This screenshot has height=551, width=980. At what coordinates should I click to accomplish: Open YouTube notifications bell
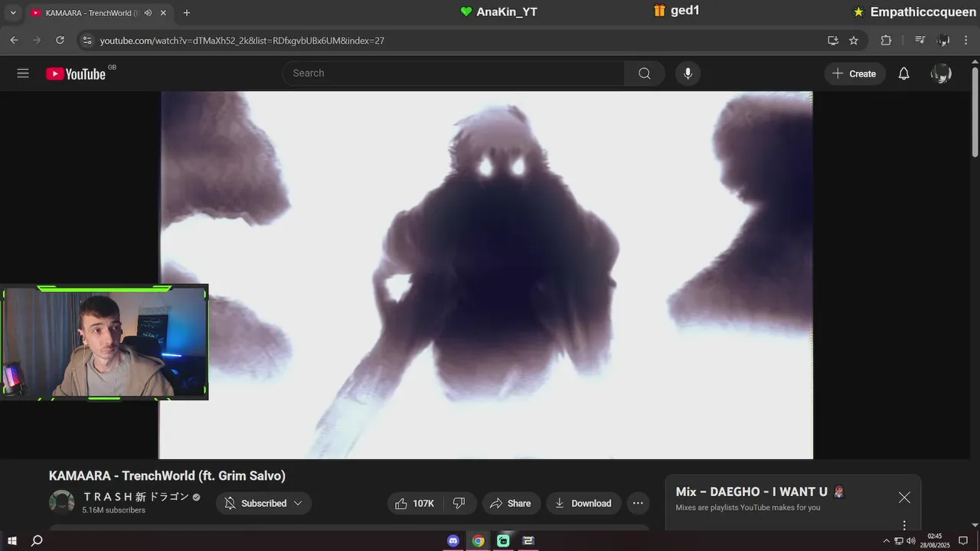(x=903, y=73)
